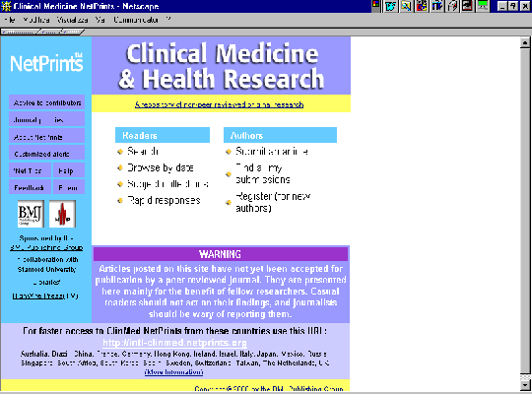Screen dimensions: 532x394
Task: Click the Net Tips button
Action: [30, 170]
